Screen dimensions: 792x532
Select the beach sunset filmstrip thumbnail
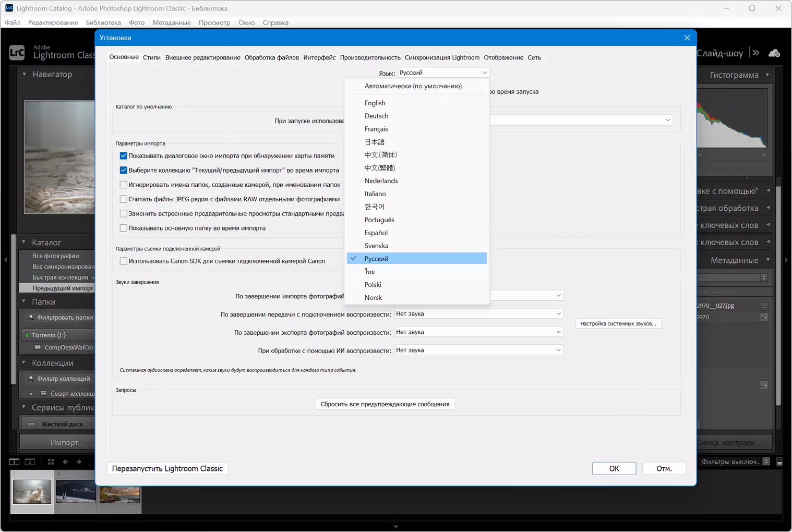coord(120,494)
